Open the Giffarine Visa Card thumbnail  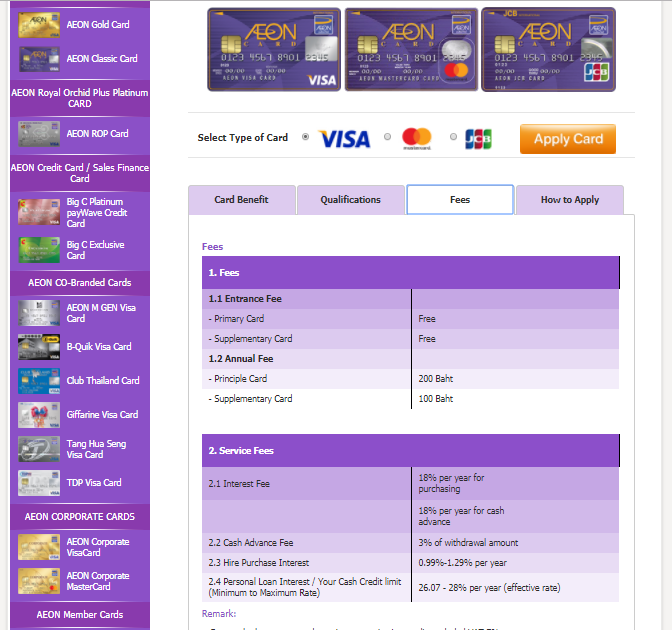[x=39, y=414]
